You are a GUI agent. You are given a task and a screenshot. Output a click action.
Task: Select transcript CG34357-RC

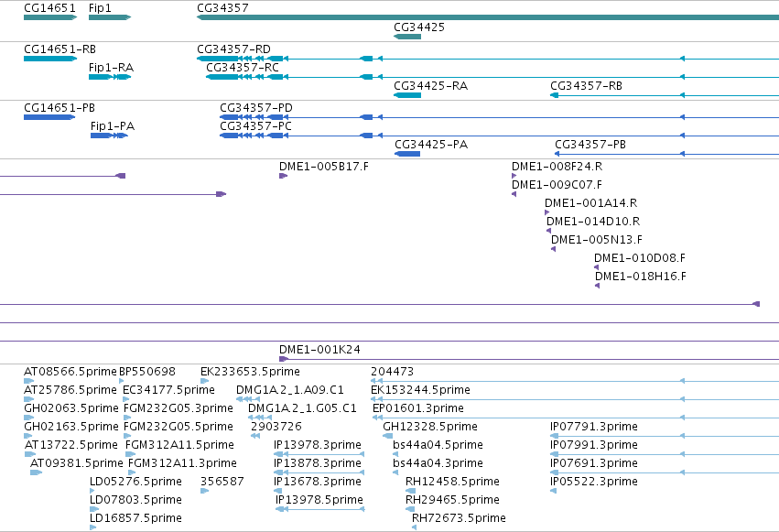(x=492, y=77)
